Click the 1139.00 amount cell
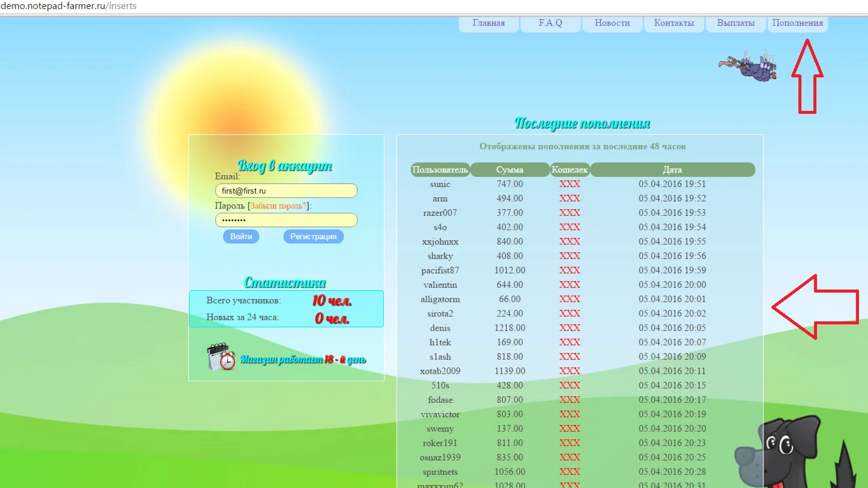Image resolution: width=868 pixels, height=488 pixels. click(510, 371)
